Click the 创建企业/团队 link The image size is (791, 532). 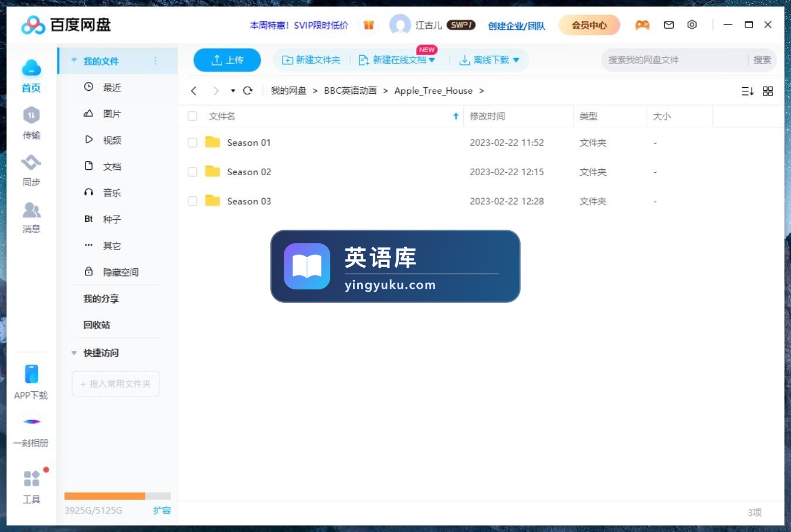click(517, 25)
